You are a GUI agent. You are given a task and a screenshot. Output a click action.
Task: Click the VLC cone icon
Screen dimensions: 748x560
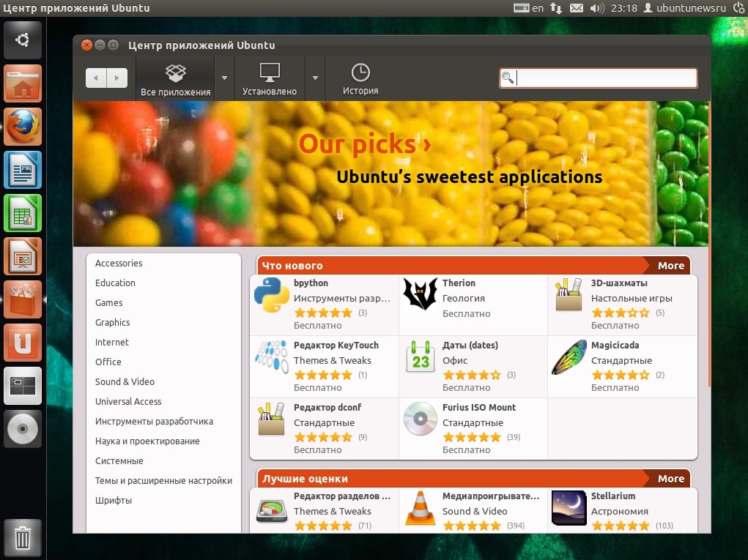point(421,508)
